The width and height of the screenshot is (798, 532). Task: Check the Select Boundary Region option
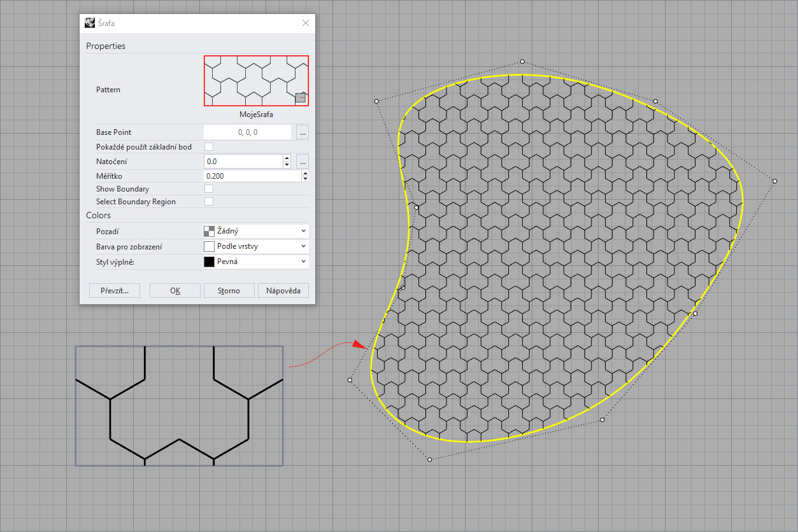[x=209, y=202]
